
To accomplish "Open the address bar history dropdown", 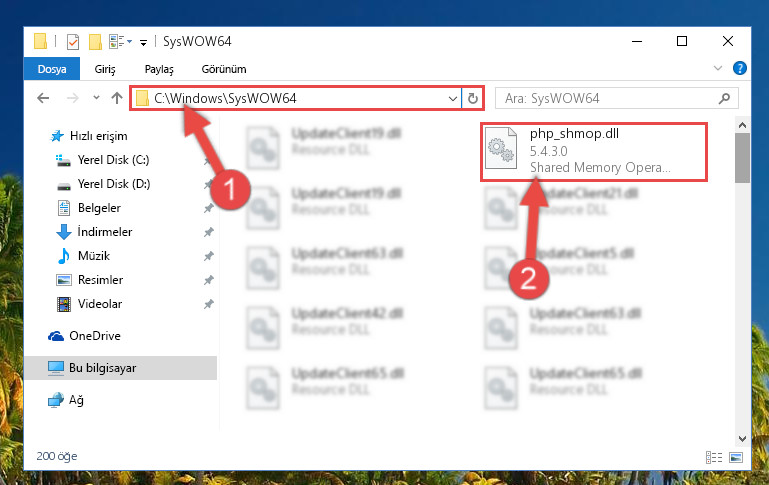I will tap(453, 99).
